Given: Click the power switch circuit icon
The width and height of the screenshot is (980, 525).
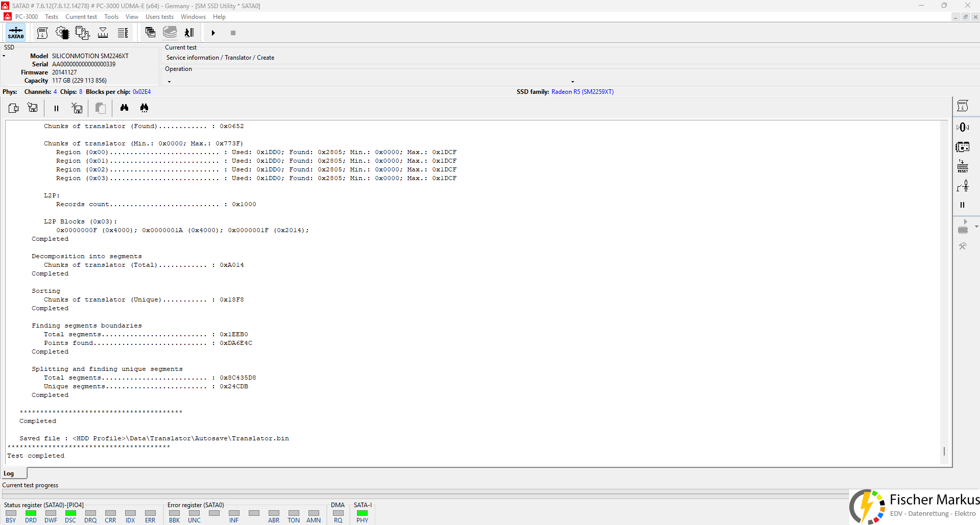Looking at the screenshot, I should [x=963, y=186].
